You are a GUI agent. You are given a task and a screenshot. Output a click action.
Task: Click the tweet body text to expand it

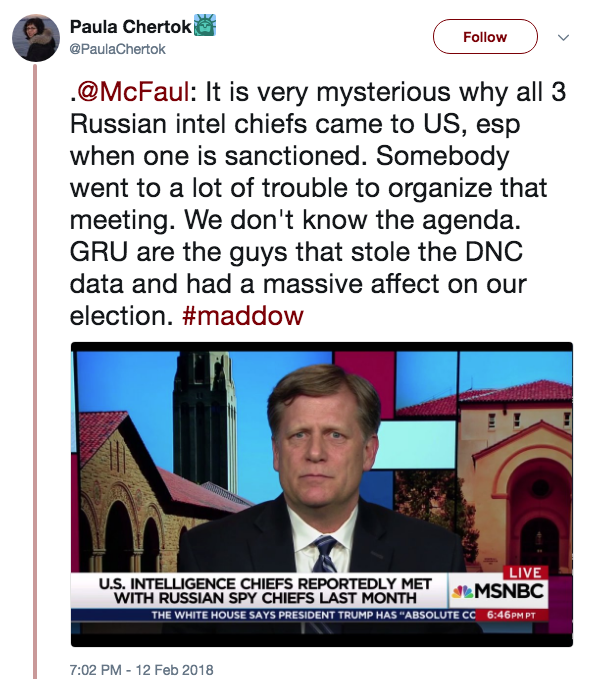click(318, 204)
